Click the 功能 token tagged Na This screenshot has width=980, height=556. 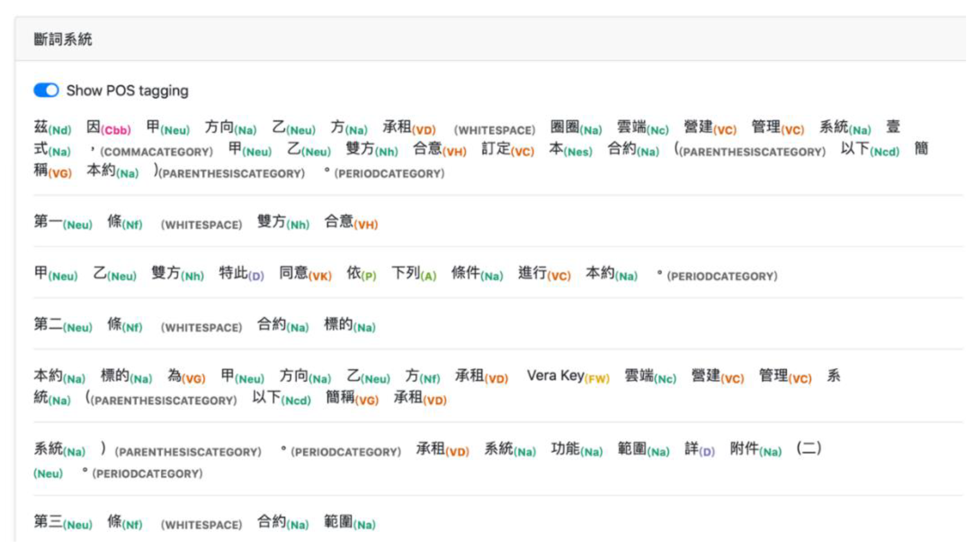(x=577, y=449)
